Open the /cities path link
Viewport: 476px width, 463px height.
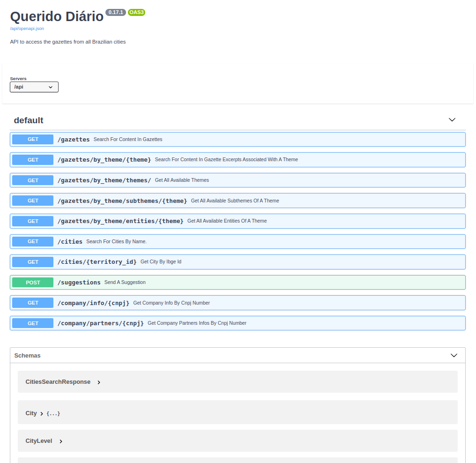pos(70,242)
